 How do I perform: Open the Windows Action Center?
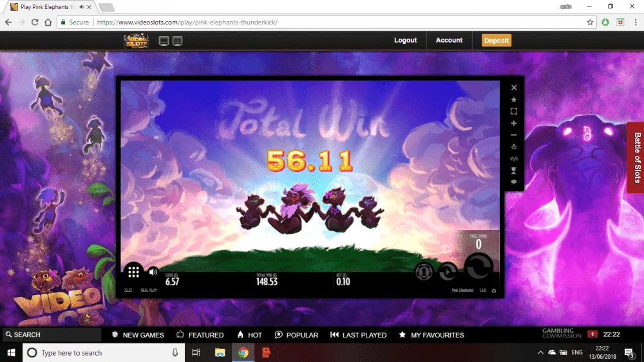[629, 353]
